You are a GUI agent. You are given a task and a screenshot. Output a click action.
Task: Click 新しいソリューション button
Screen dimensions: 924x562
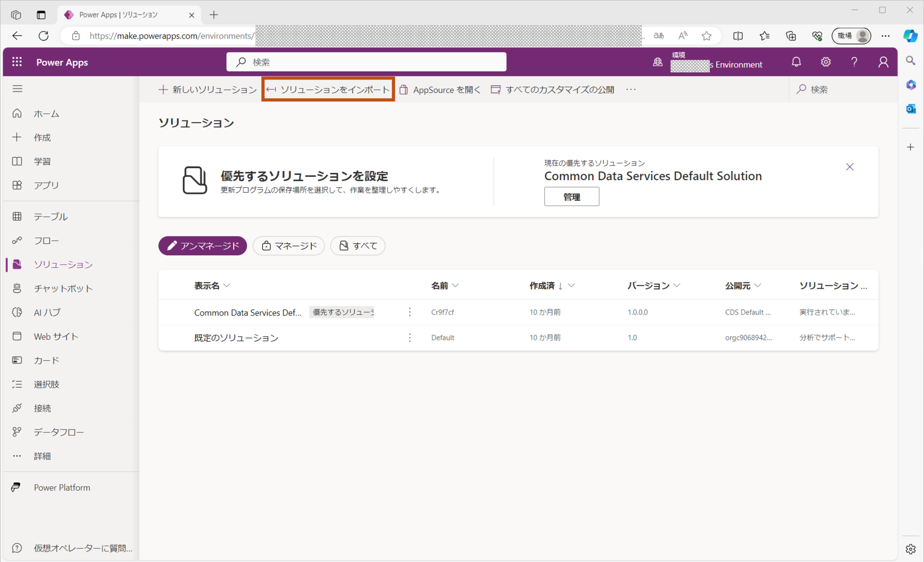pos(207,90)
